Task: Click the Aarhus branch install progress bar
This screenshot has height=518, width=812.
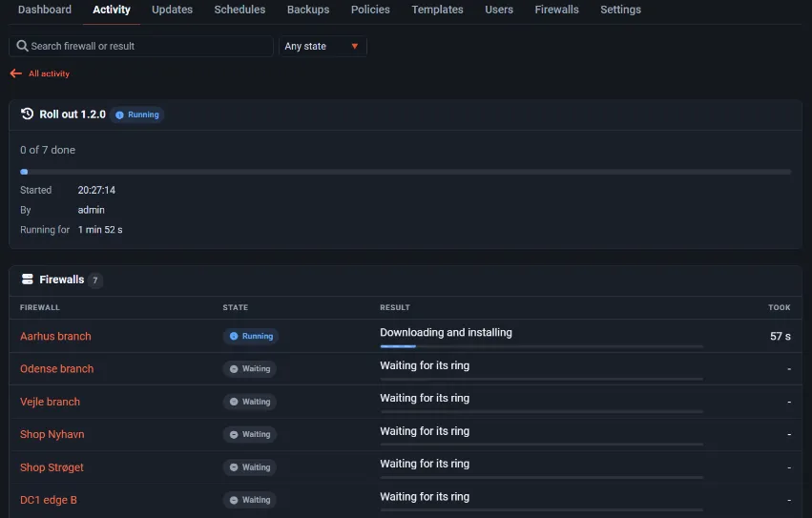Action: point(542,346)
